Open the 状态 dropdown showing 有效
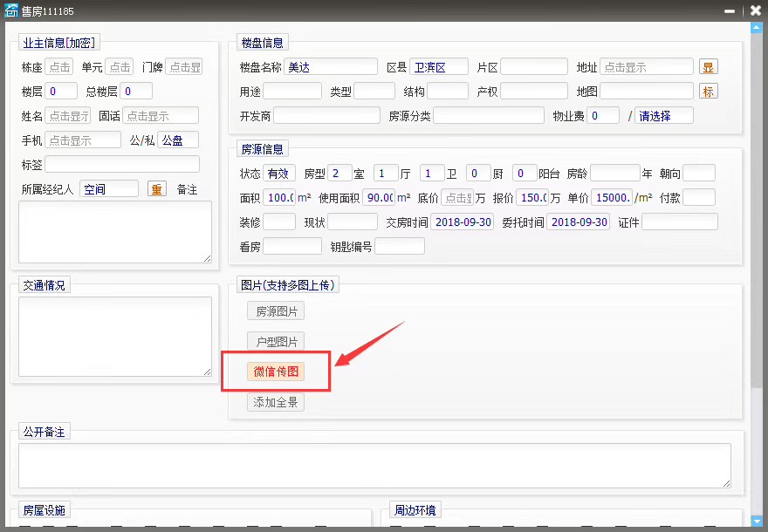Image resolution: width=768 pixels, height=532 pixels. (278, 174)
